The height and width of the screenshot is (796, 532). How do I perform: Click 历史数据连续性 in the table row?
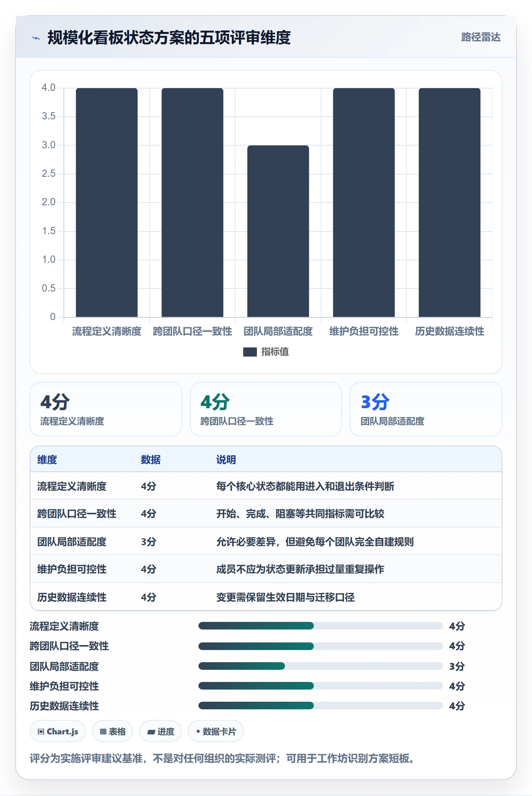(72, 597)
